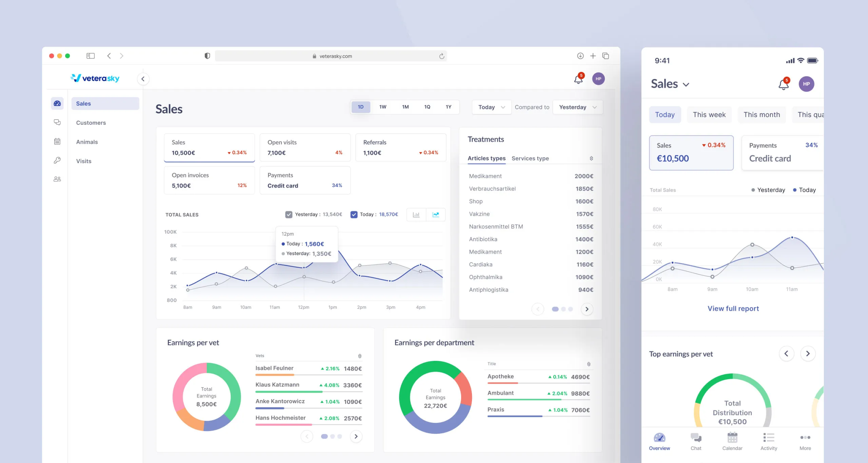The width and height of the screenshot is (868, 463).
Task: Uncheck the Yesterday series on the sales chart
Action: (289, 214)
